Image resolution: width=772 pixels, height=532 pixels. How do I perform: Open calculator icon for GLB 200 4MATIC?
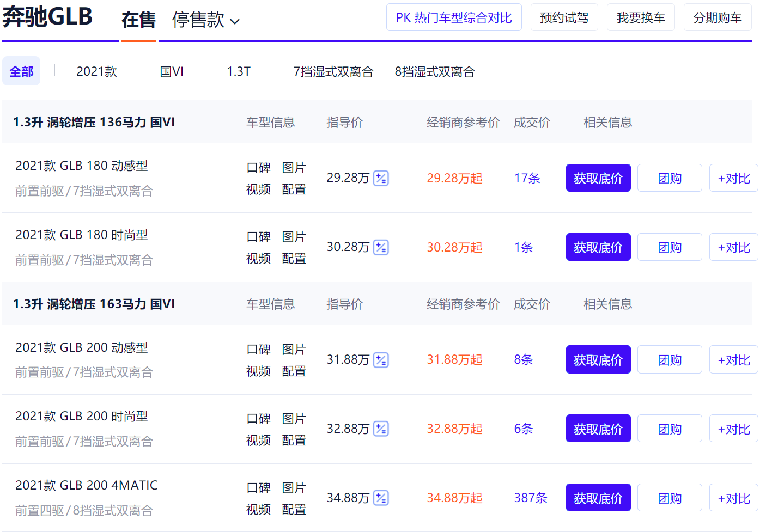[381, 498]
